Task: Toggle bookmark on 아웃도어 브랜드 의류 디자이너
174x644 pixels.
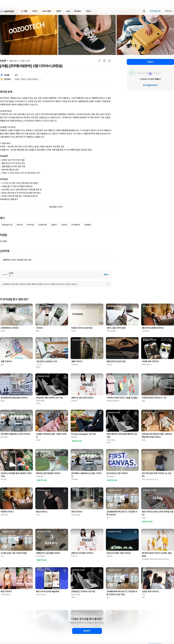Action: (135, 532)
